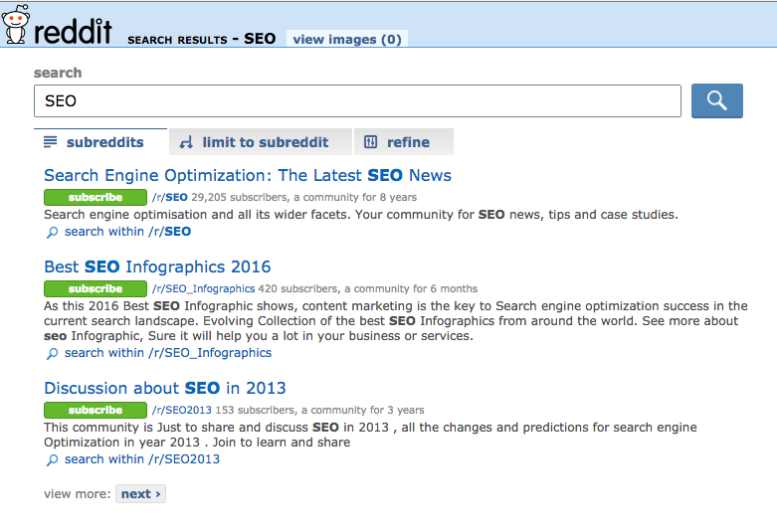Open the view images (0) tab
This screenshot has height=532, width=777.
pyautogui.click(x=347, y=39)
